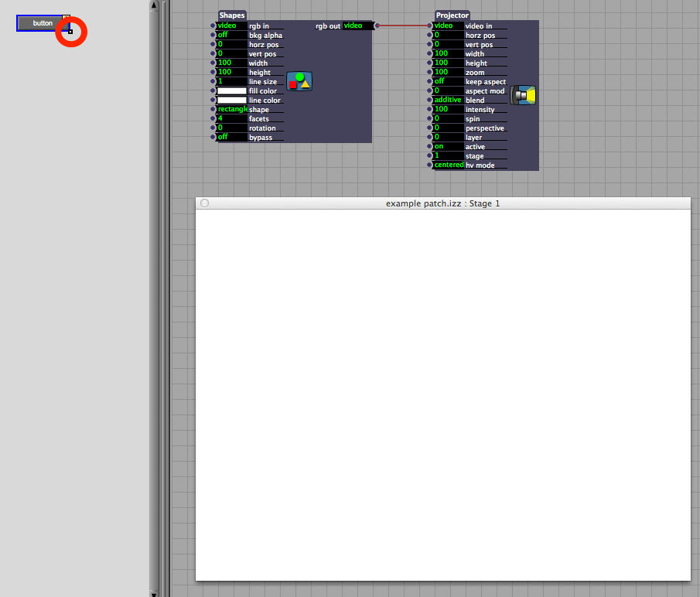Close the Stage 1 window
Image resolution: width=700 pixels, height=597 pixels.
pyautogui.click(x=204, y=203)
